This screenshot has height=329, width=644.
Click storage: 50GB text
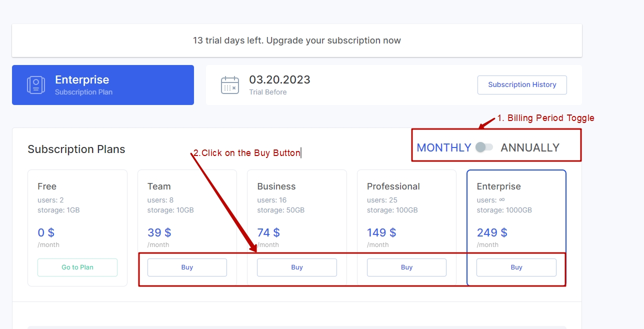(280, 210)
